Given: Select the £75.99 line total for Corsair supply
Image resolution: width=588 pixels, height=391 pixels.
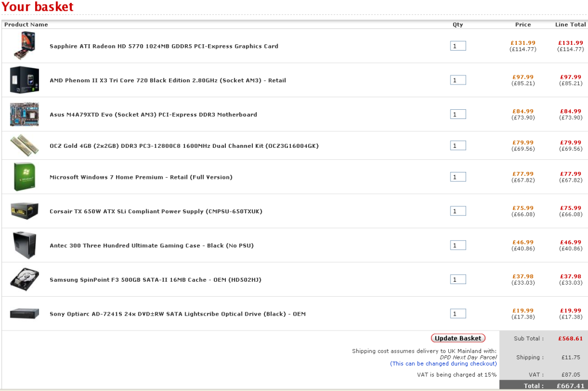Looking at the screenshot, I should pos(570,208).
